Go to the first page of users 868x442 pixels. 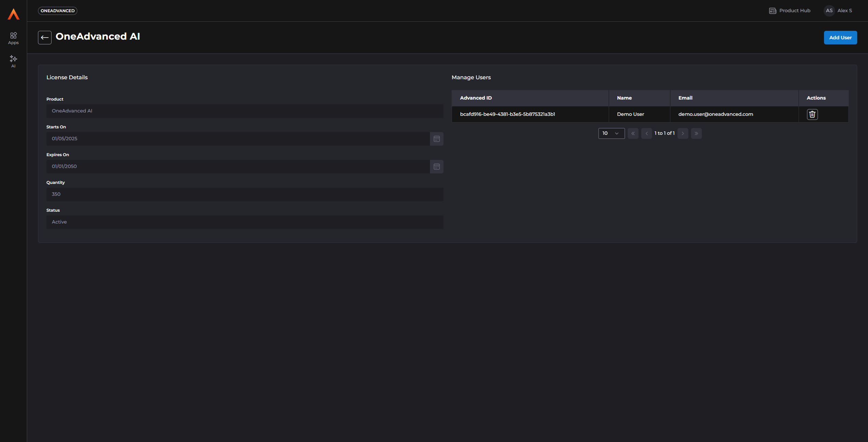point(633,133)
